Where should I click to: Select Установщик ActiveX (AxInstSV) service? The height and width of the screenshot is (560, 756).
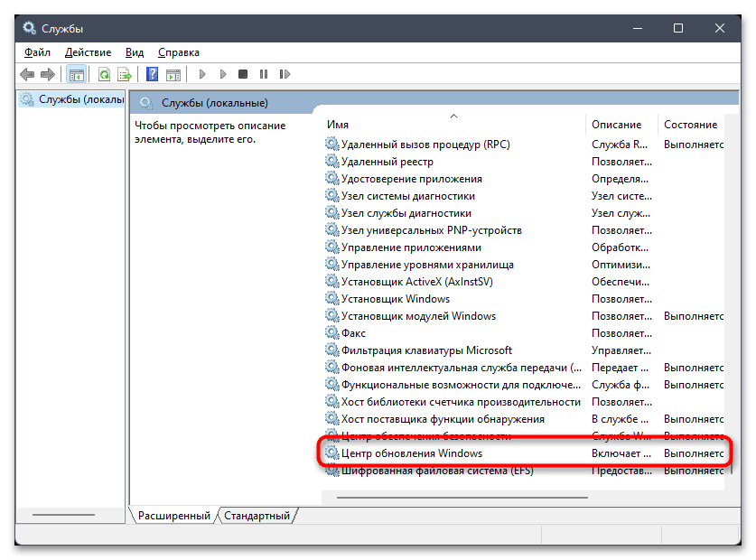(417, 282)
